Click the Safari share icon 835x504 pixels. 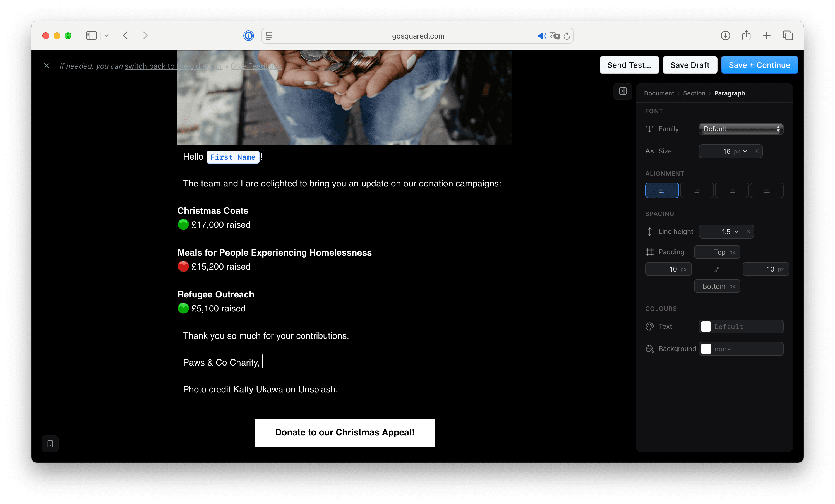coord(746,35)
